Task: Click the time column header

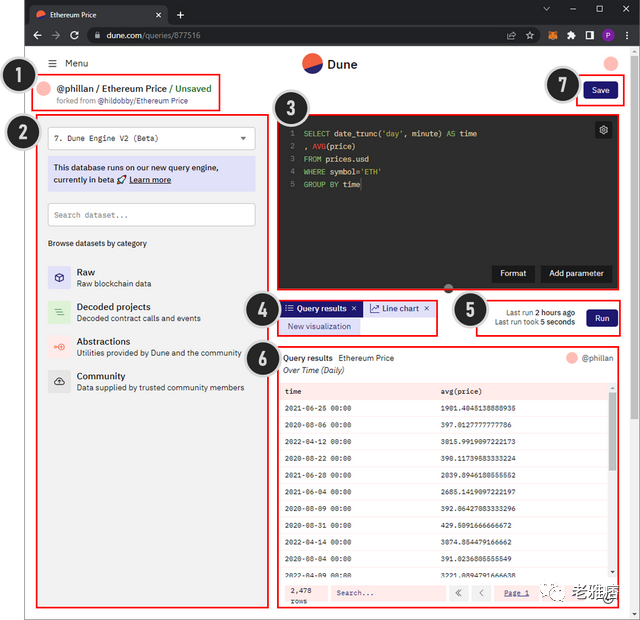Action: (293, 391)
